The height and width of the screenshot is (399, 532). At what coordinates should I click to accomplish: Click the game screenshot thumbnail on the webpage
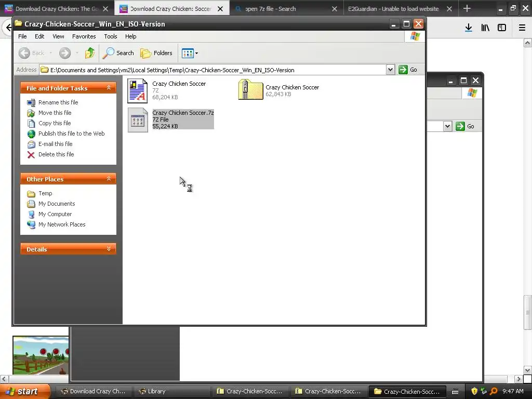point(41,355)
